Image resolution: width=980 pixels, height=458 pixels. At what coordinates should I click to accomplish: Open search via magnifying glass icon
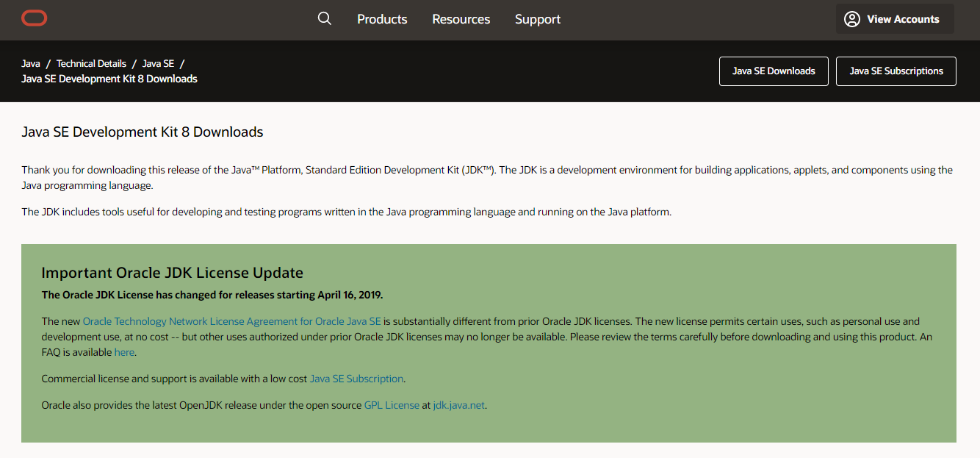coord(325,18)
